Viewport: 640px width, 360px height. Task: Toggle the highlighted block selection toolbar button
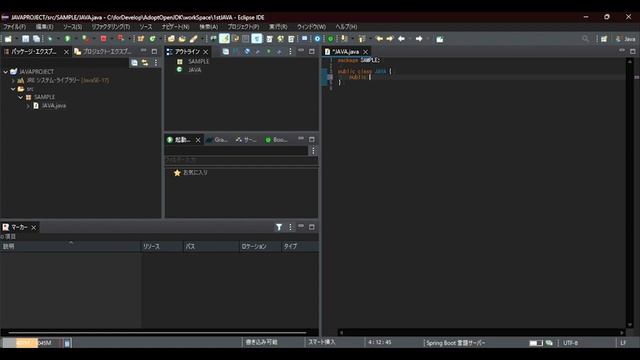pos(256,39)
